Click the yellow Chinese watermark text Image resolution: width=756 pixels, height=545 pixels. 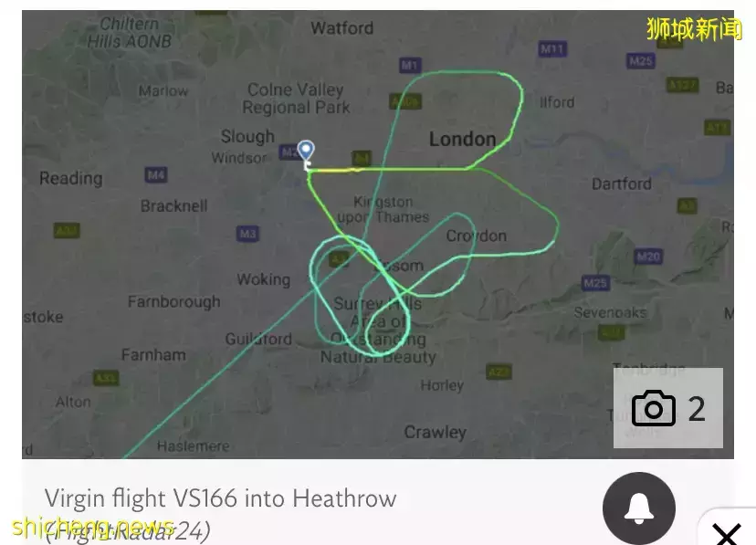[x=694, y=29]
